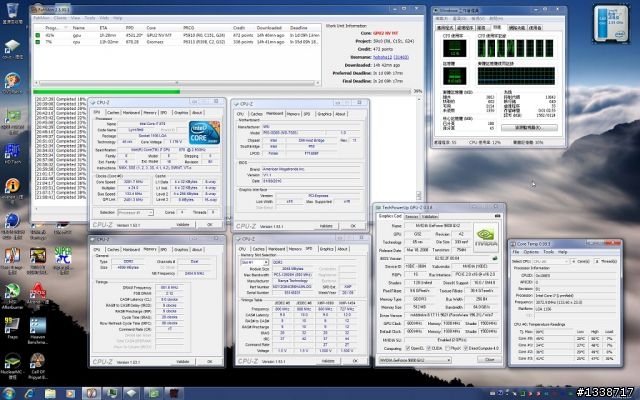Open Caches tab in the CPU-Z Mainboard window

click(256, 114)
